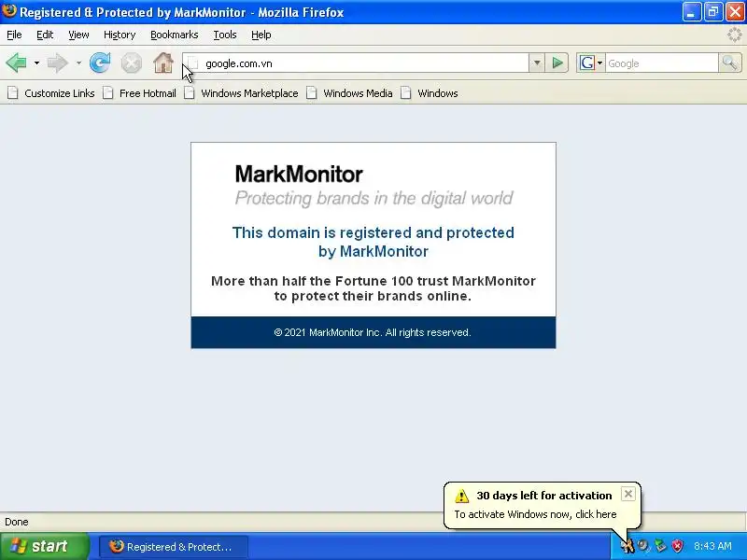
Task: Go back with the green Back arrow
Action: pos(16,63)
